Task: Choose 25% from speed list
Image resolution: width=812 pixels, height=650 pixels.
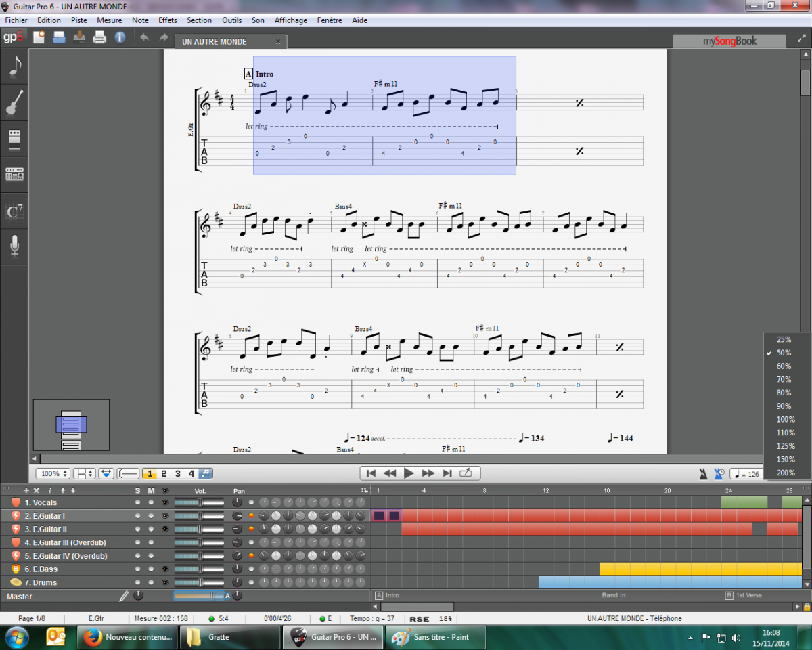Action: pos(784,339)
